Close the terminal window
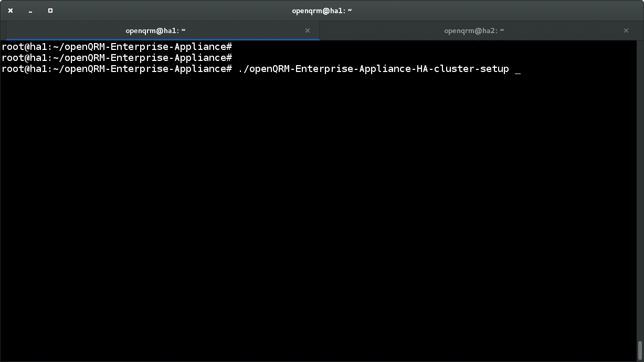 (10, 11)
